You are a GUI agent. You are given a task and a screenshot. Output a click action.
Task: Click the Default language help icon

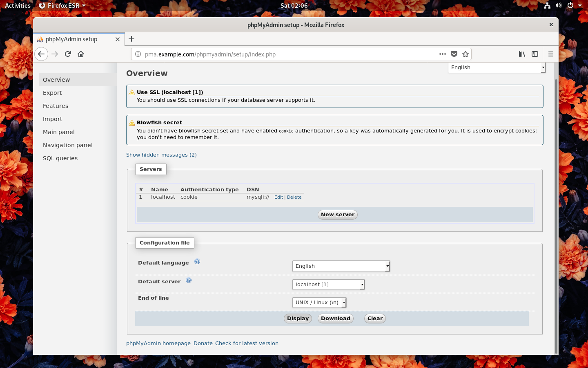pos(197,262)
